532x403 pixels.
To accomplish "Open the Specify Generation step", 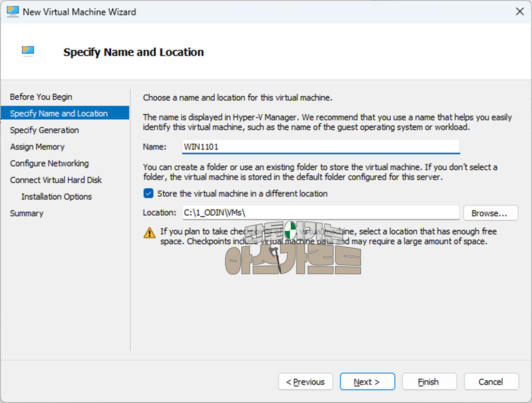I will pos(44,130).
